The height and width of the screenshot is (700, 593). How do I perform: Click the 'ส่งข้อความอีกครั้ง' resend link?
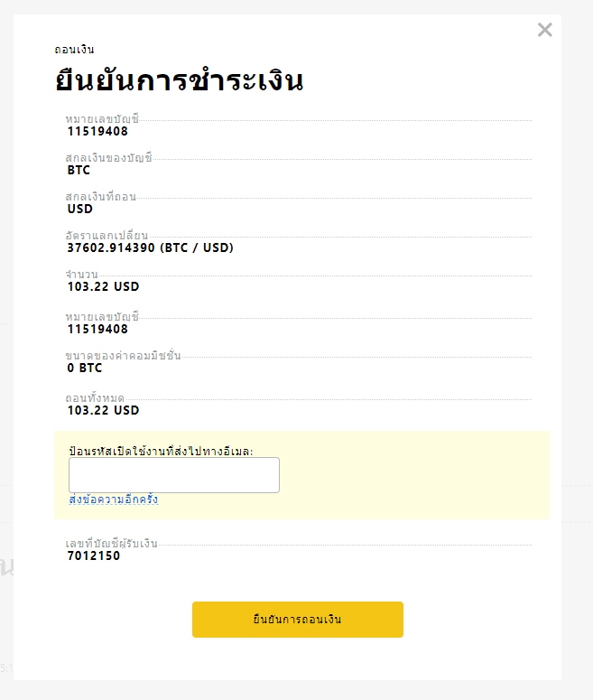coord(114,499)
